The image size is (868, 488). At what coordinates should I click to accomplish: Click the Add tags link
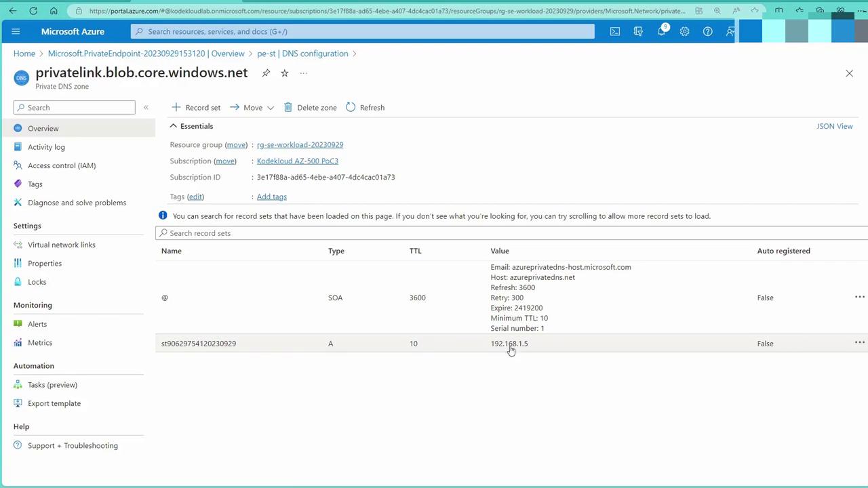[272, 197]
